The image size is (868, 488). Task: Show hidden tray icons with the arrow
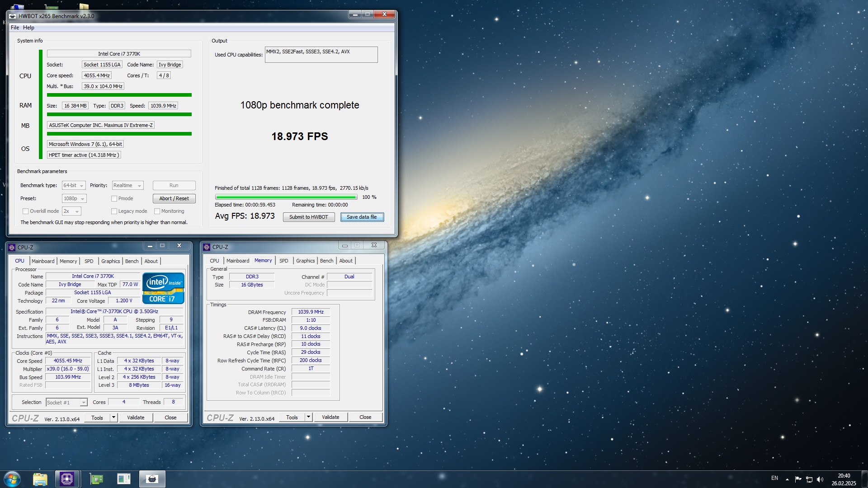click(x=787, y=479)
